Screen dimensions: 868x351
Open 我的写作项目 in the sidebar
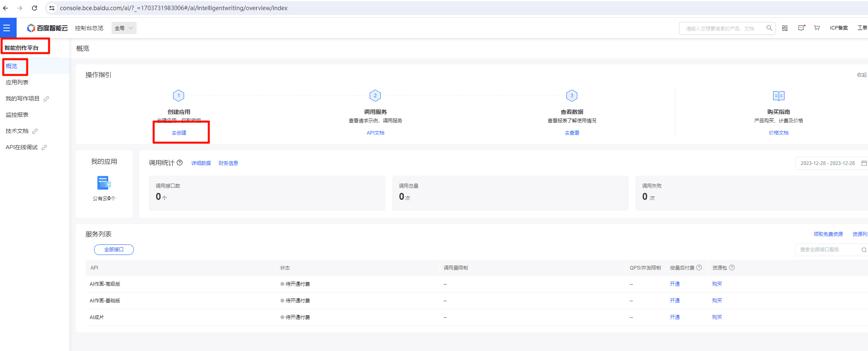(x=22, y=98)
